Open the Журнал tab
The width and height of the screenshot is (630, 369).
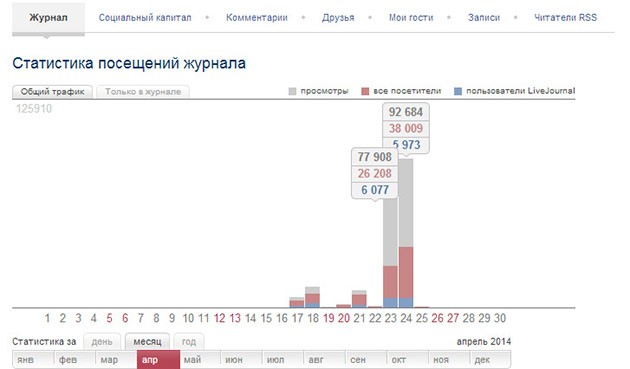(x=48, y=18)
